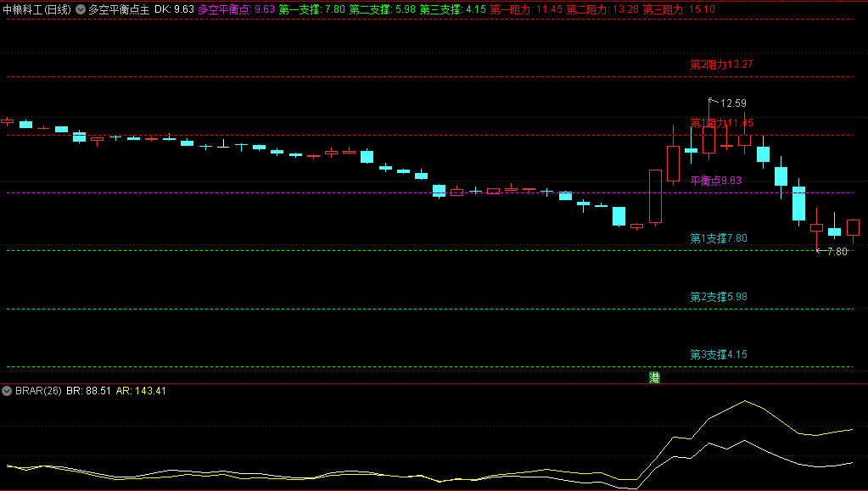Click the green 港 marker icon

tap(654, 377)
